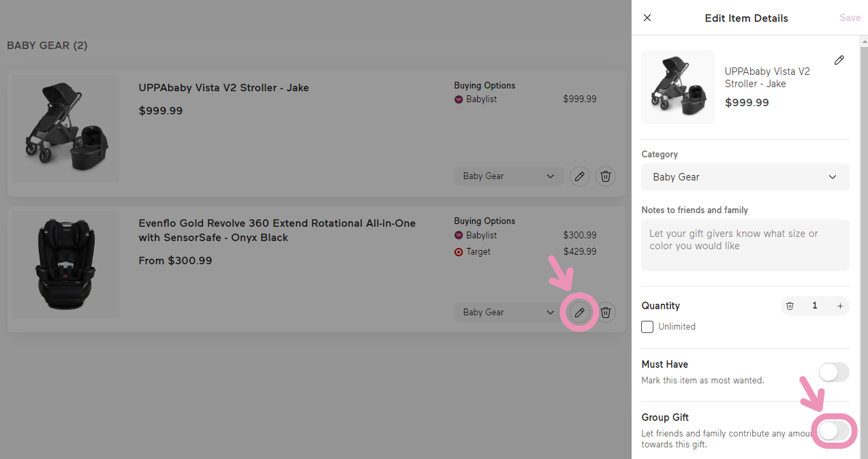Viewport: 868px width, 459px height.
Task: Open the Category dropdown in edit panel
Action: [x=745, y=177]
